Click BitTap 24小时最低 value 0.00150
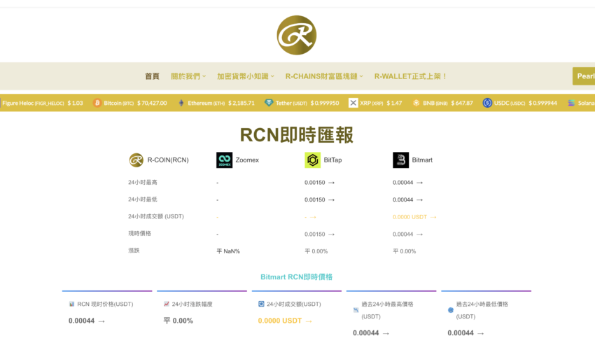 click(x=314, y=199)
